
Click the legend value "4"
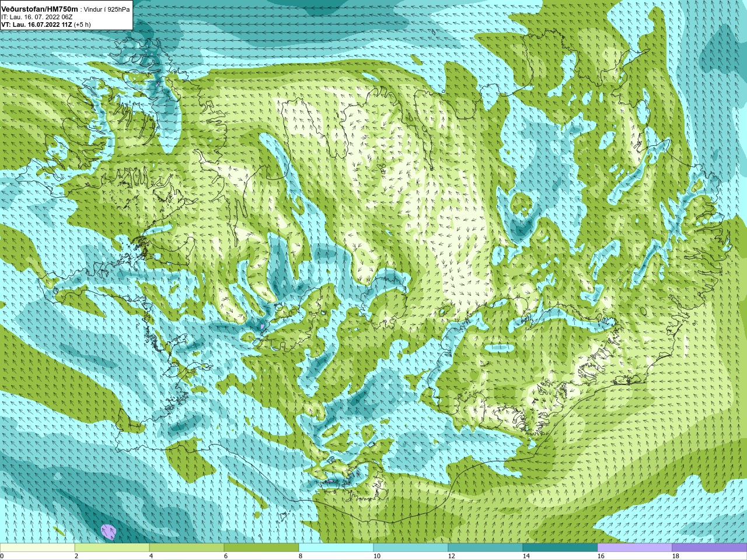151,556
